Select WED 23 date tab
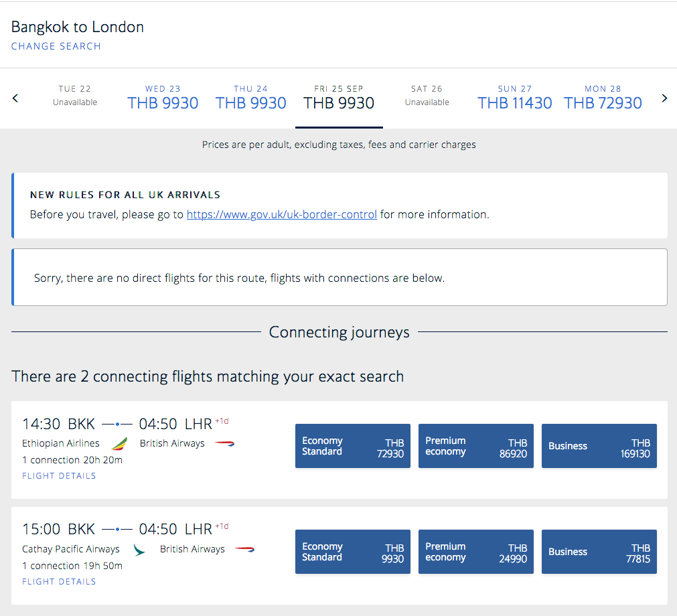This screenshot has height=616, width=677. (x=163, y=98)
